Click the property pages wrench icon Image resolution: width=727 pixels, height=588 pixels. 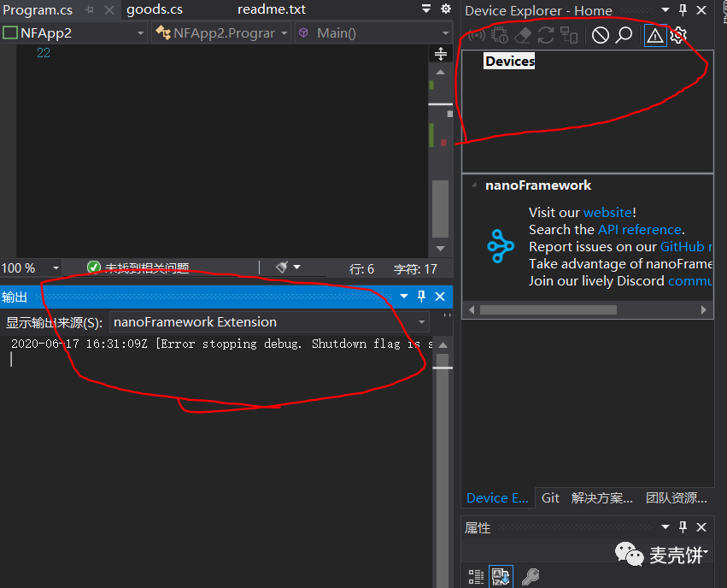(531, 577)
